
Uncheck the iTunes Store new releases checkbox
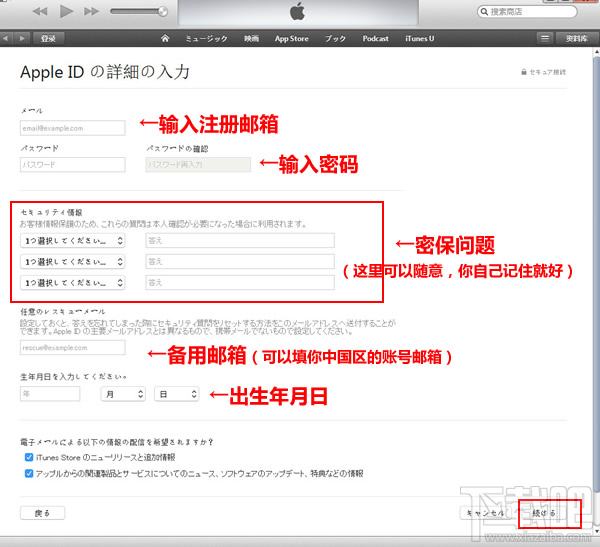pos(29,457)
